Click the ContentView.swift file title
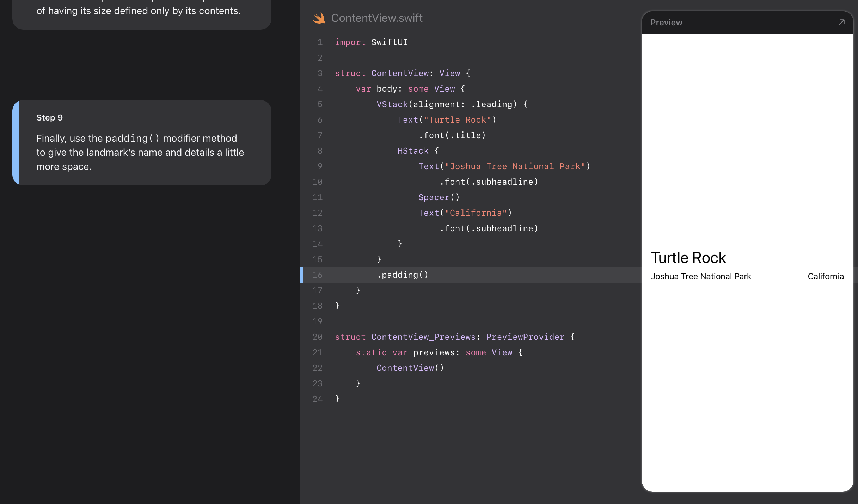Viewport: 858px width, 504px height. click(376, 18)
